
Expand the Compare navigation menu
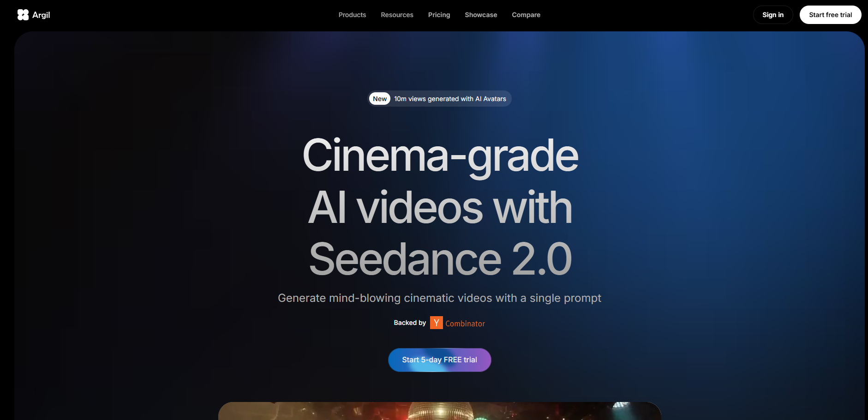click(x=526, y=15)
